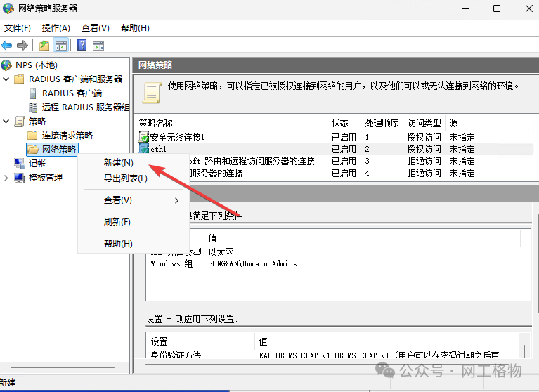Toggle the Show/Hide action pane icon

click(98, 46)
